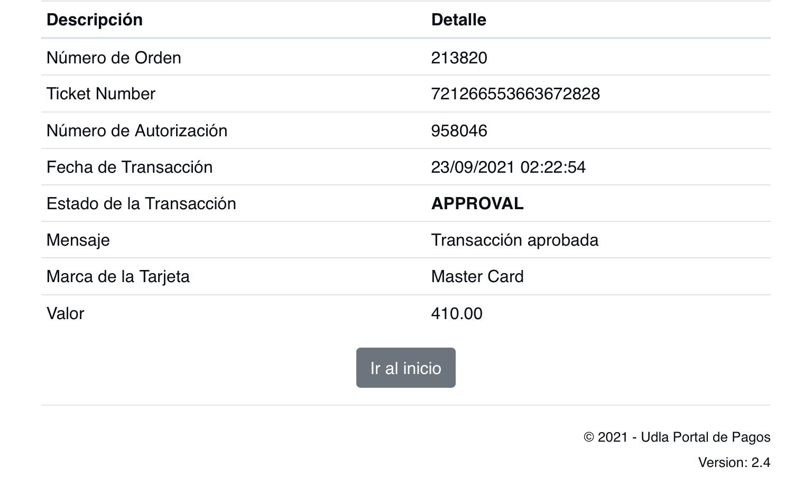Click the "Número de Autorización" label
812x504 pixels.
pos(137,130)
